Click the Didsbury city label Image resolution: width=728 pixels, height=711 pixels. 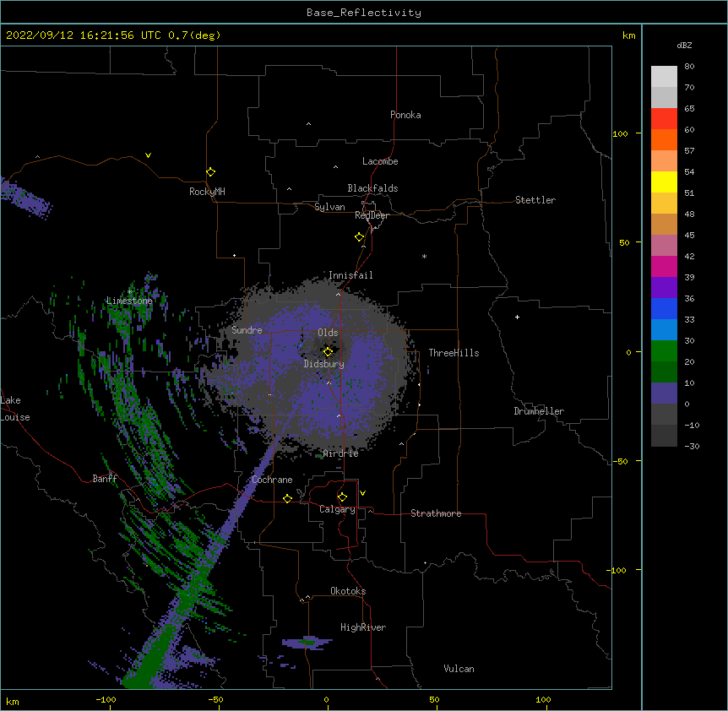pyautogui.click(x=324, y=364)
